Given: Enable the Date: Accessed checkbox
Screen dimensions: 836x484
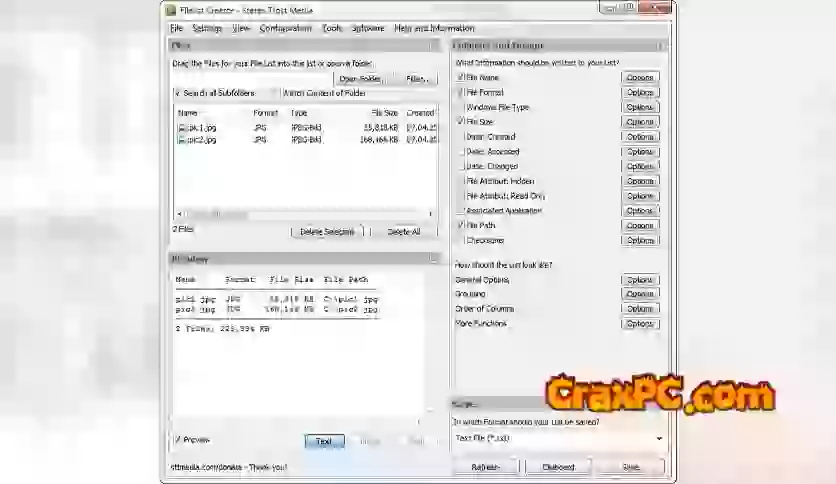Looking at the screenshot, I should [461, 151].
